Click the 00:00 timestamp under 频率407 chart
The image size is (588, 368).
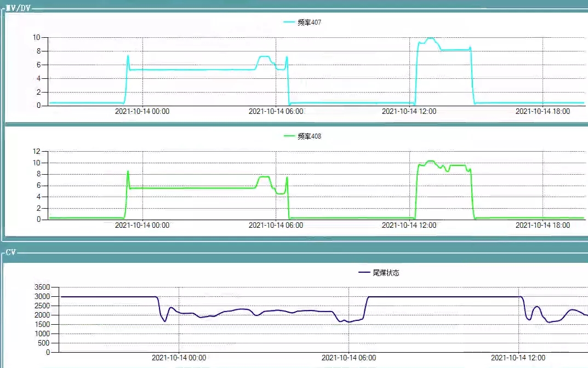(x=142, y=111)
